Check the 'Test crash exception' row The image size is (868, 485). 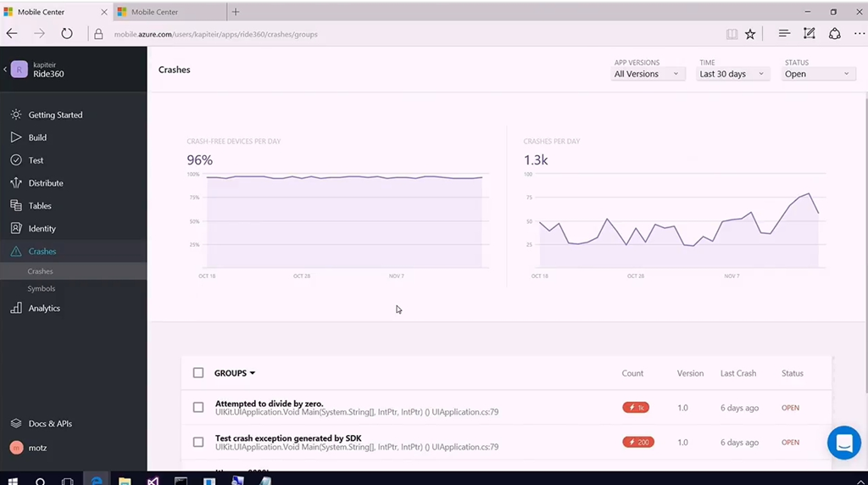click(x=198, y=443)
